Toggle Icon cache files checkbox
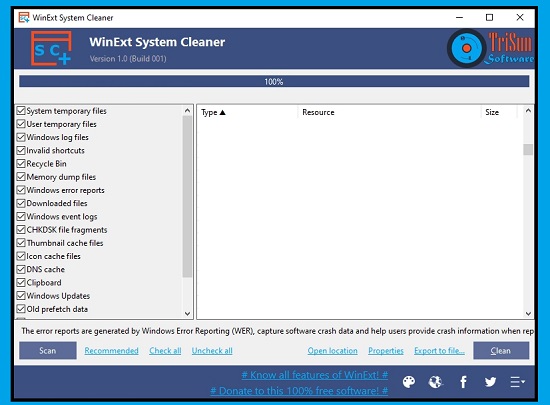The height and width of the screenshot is (405, 550). point(21,256)
